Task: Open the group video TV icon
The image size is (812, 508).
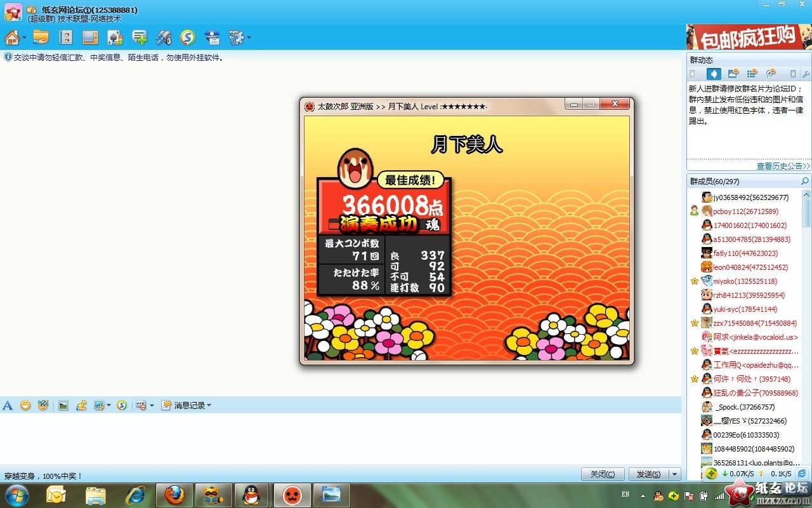Action: click(x=90, y=37)
